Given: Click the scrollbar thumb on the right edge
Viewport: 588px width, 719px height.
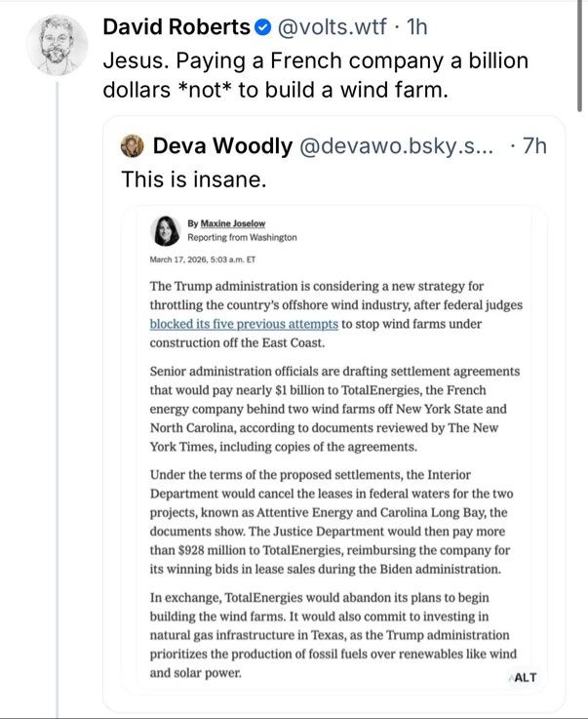Looking at the screenshot, I should coord(579,56).
